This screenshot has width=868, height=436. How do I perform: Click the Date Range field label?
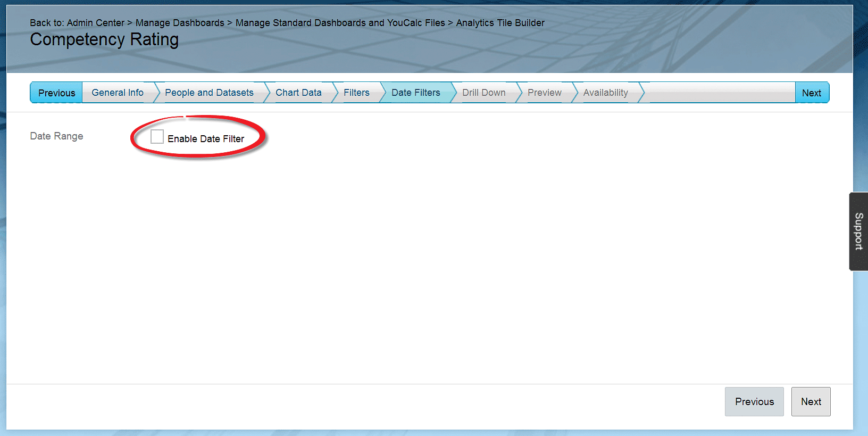[56, 136]
